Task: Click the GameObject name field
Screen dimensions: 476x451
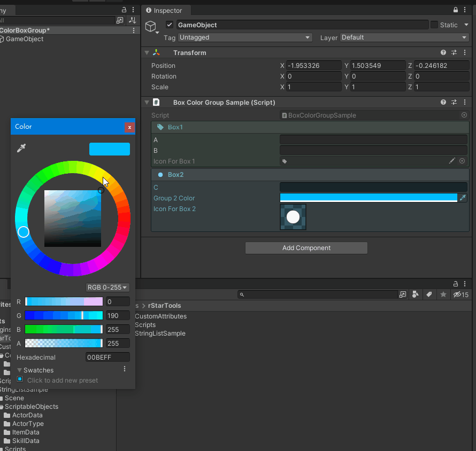Action: pyautogui.click(x=302, y=25)
